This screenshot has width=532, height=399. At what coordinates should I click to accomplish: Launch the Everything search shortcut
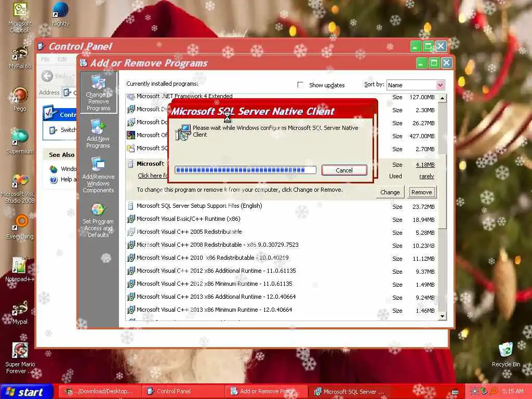click(20, 227)
